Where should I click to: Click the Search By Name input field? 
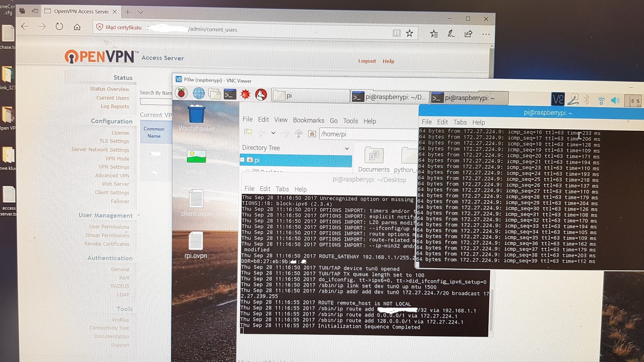click(156, 102)
